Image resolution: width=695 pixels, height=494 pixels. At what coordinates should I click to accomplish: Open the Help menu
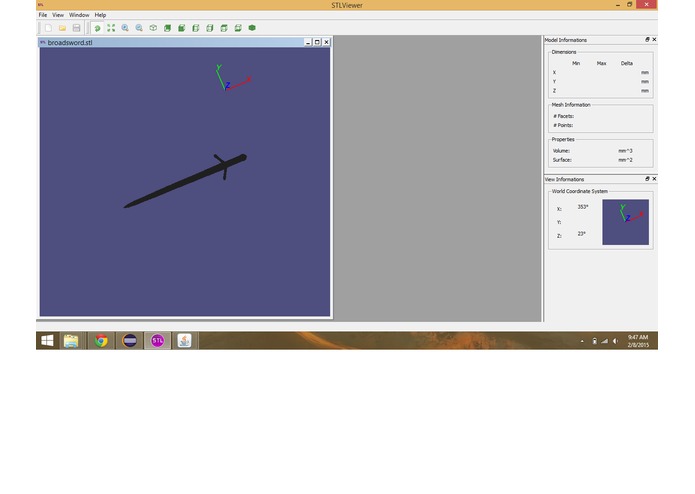click(x=100, y=15)
